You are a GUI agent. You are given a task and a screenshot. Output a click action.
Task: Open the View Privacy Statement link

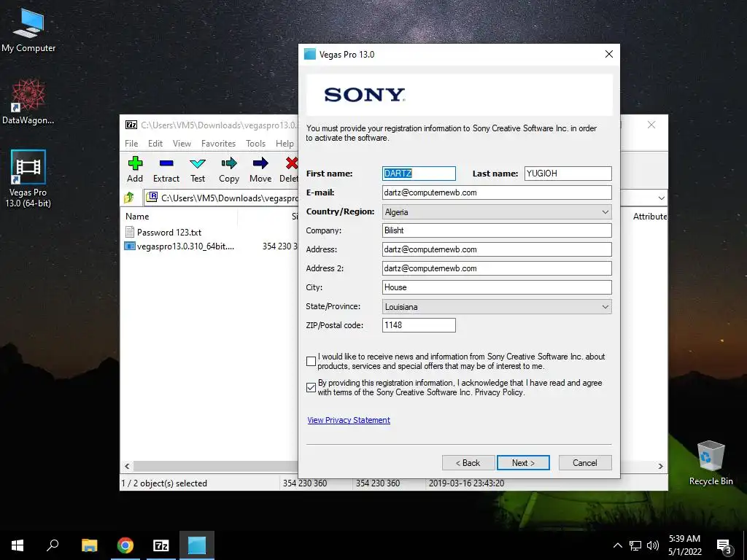(349, 420)
